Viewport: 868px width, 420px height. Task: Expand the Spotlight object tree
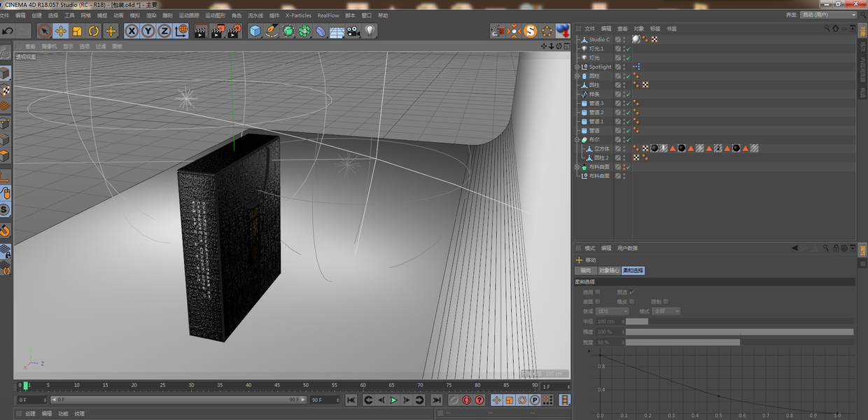(x=577, y=67)
